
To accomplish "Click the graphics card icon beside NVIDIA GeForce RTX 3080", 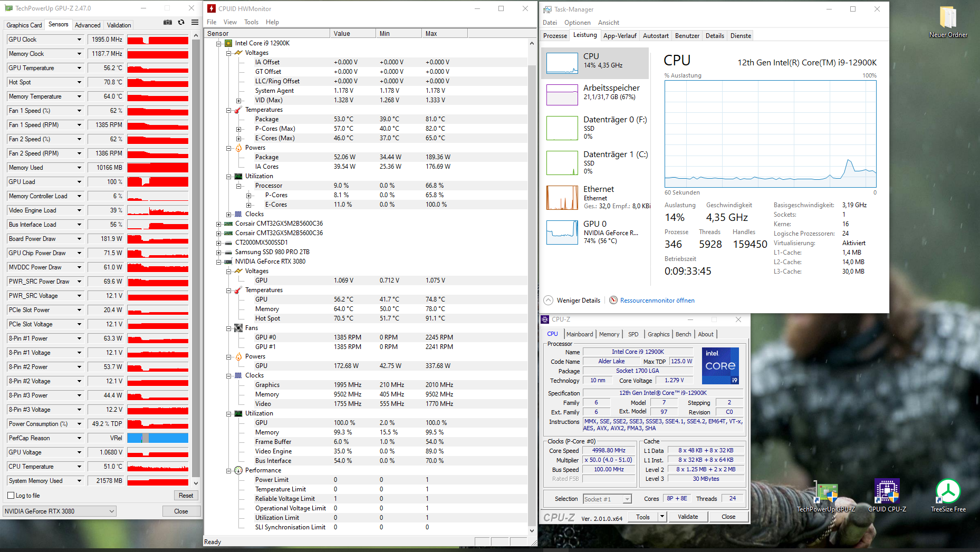I will click(x=228, y=262).
